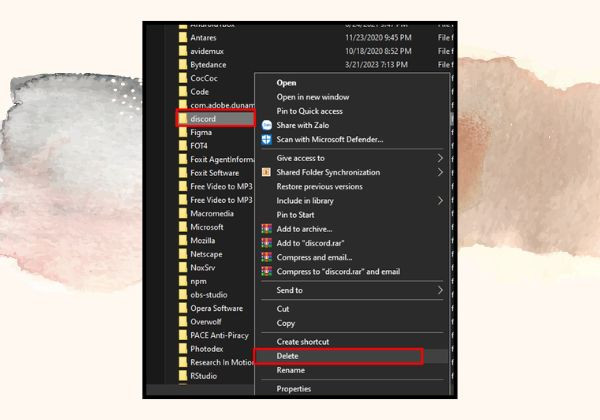600x420 pixels.
Task: Click the 10/18/2020 8:52 PM date
Action: [378, 51]
